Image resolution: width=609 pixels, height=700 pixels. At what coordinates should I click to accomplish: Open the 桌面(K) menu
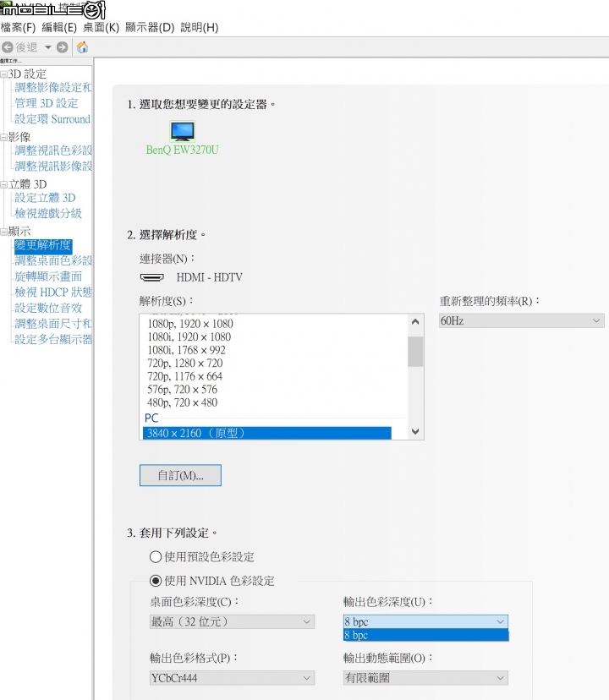pos(101,28)
